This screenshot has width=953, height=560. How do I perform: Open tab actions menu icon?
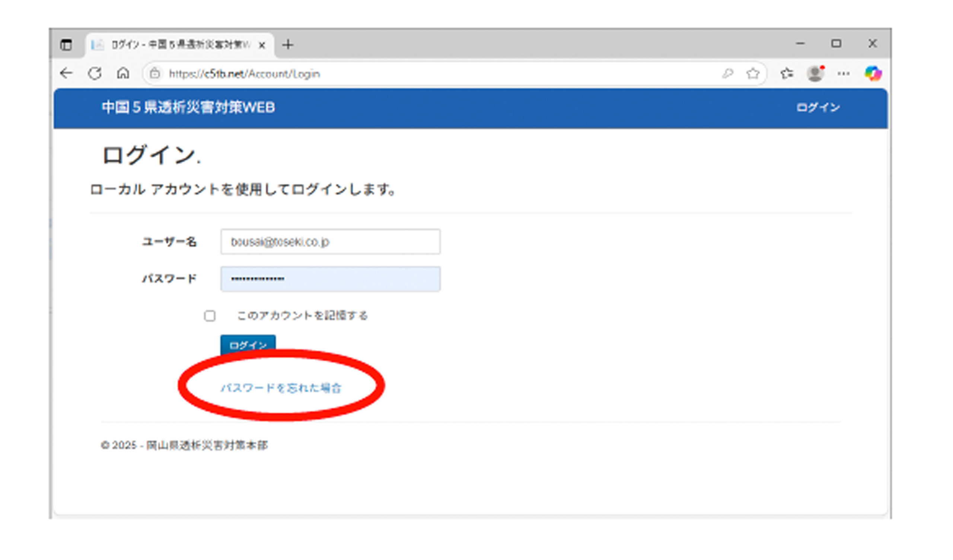66,45
